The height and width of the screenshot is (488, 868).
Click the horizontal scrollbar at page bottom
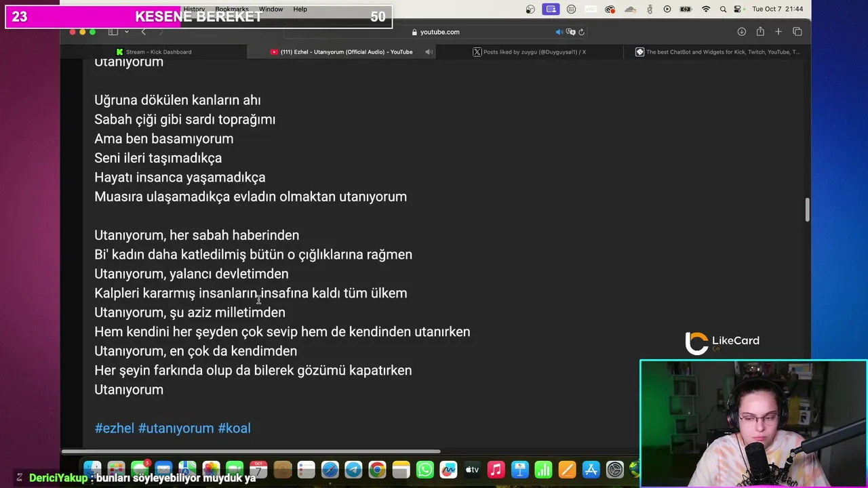tap(251, 451)
